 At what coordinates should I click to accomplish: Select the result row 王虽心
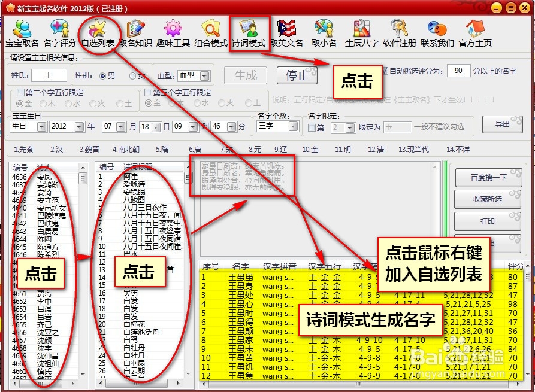pyautogui.click(x=362, y=304)
